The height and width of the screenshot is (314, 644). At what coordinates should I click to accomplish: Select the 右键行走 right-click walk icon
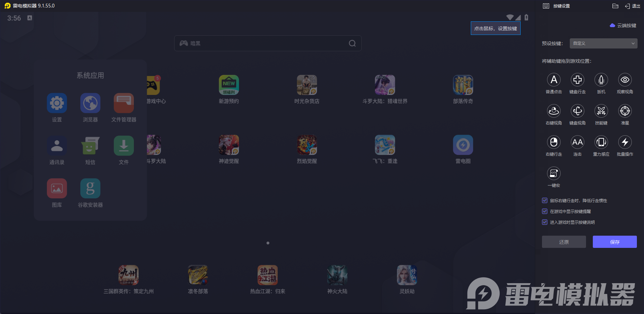(554, 142)
